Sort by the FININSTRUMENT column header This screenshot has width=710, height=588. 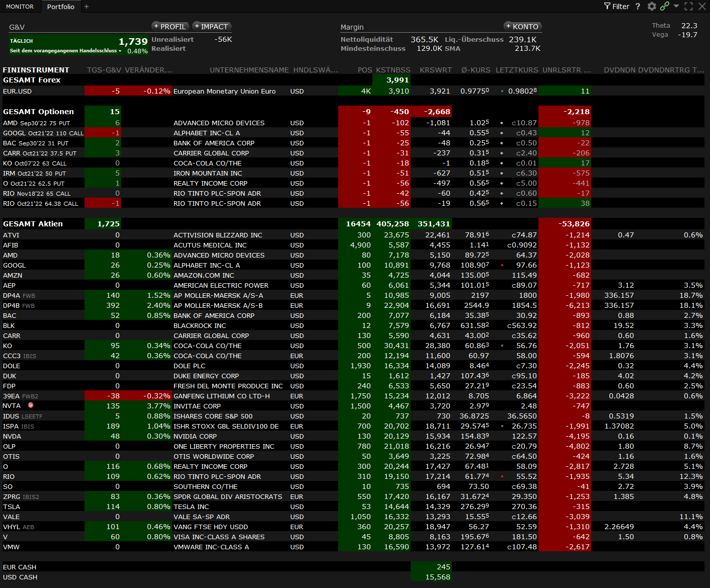pyautogui.click(x=36, y=70)
